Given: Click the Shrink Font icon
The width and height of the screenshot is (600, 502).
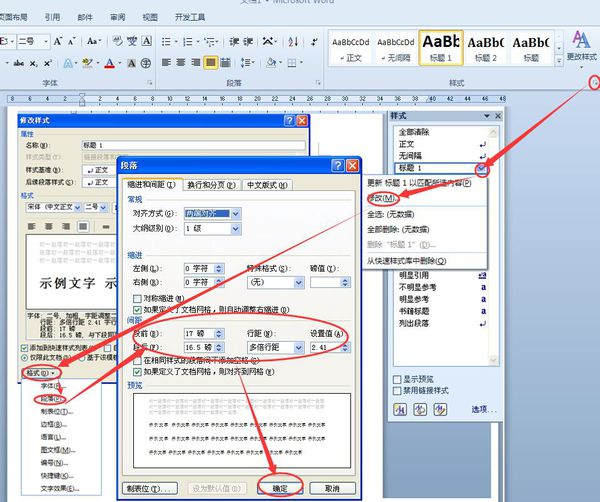Looking at the screenshot, I should (x=71, y=41).
